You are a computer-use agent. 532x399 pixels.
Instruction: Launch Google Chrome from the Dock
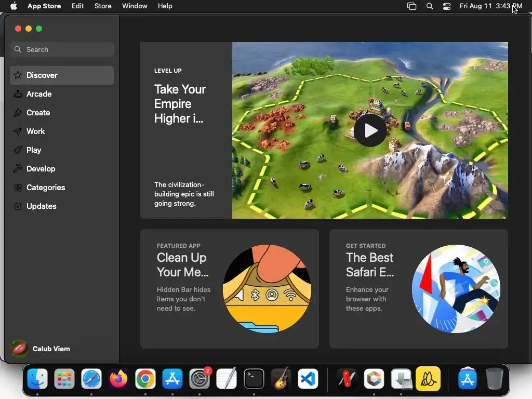click(145, 379)
